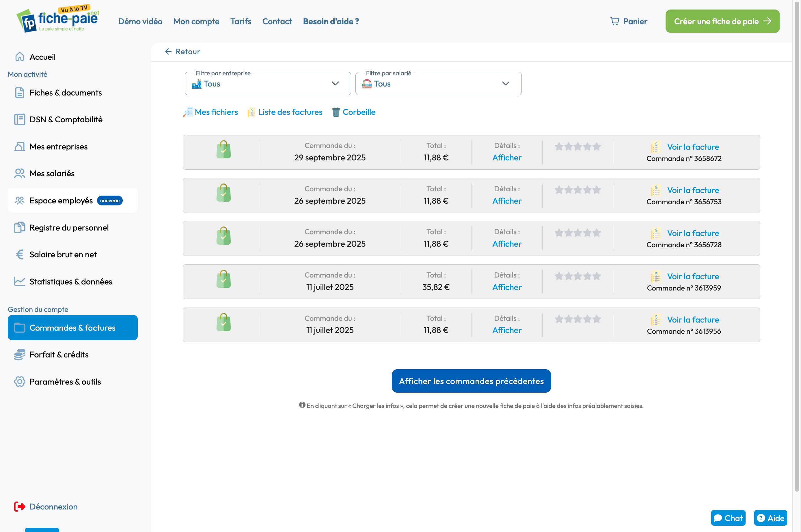Click the fiche-paie.net logo
801x532 pixels.
(x=58, y=20)
